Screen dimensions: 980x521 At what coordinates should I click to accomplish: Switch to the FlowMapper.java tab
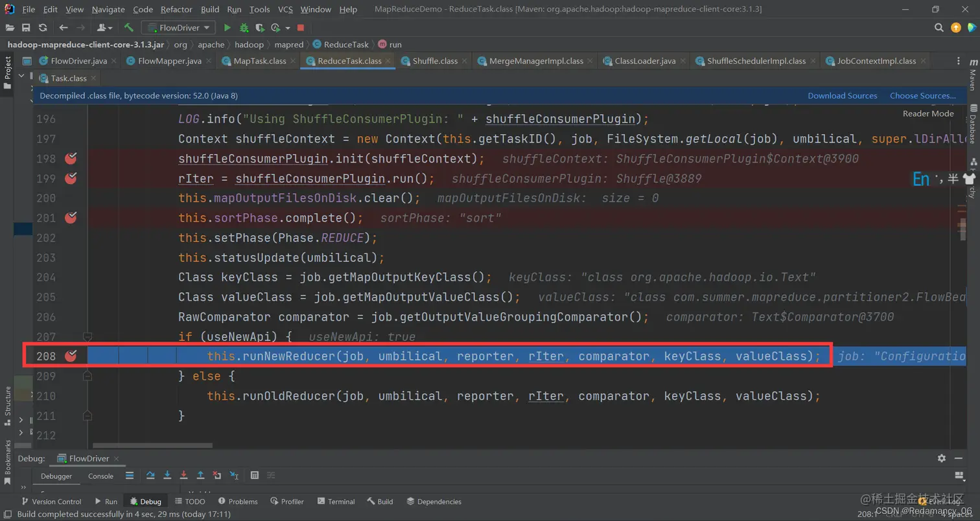tap(170, 61)
